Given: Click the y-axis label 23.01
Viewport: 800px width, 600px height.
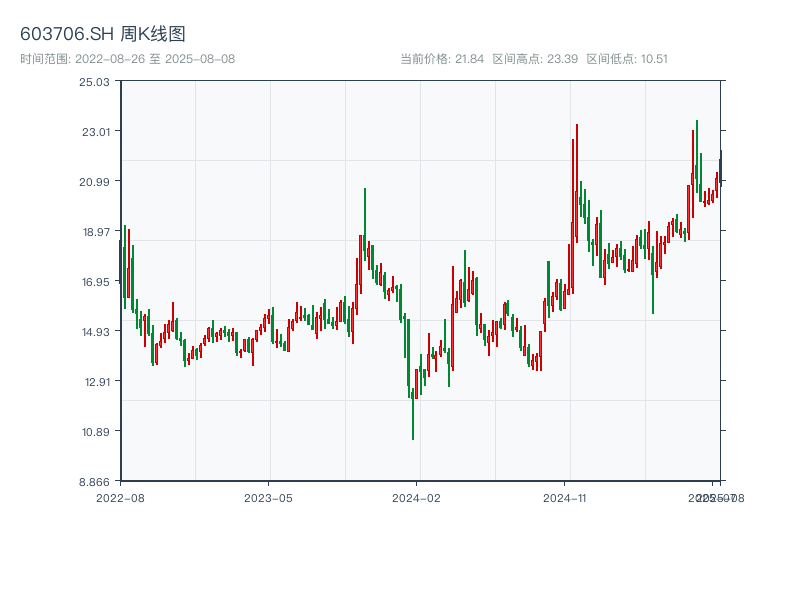Looking at the screenshot, I should pos(96,132).
